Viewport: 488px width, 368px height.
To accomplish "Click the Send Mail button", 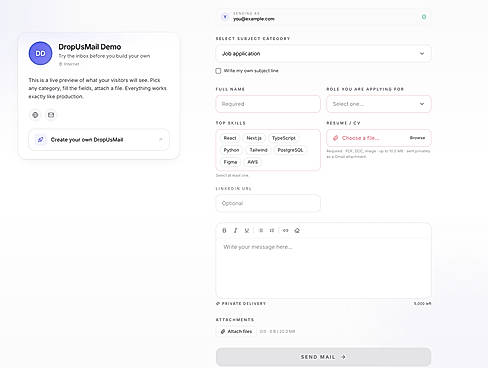I will pyautogui.click(x=323, y=357).
